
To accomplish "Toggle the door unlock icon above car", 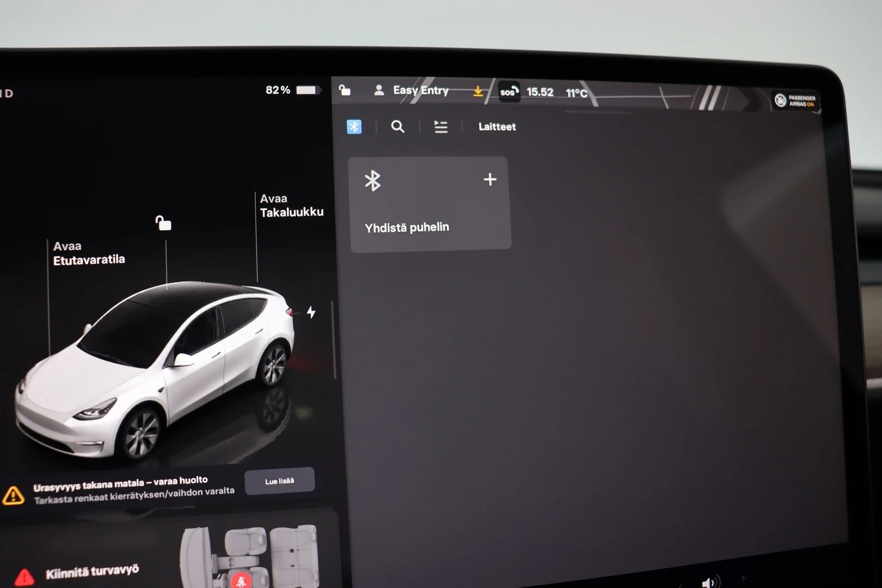I will tap(163, 223).
